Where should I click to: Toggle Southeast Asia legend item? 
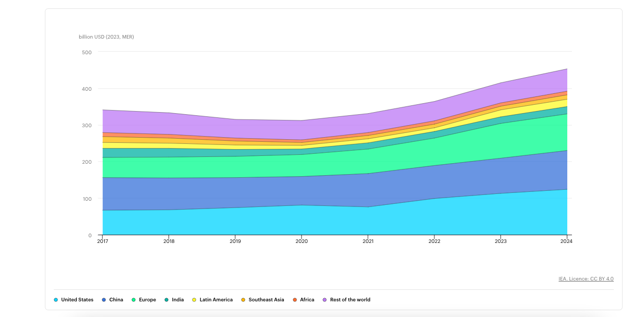(x=263, y=300)
